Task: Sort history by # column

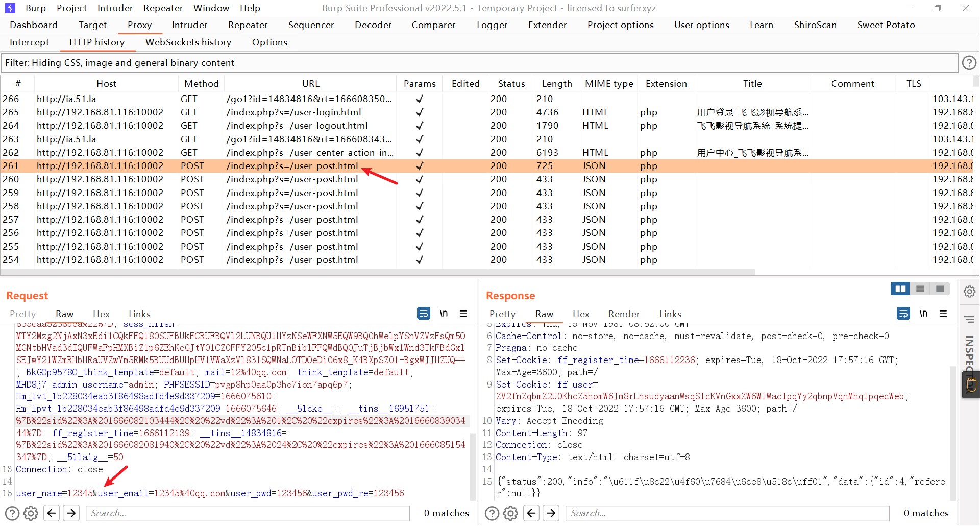Action: coord(18,84)
